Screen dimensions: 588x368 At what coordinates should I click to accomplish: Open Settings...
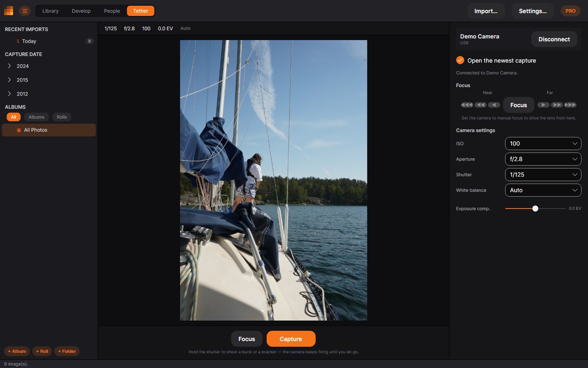coord(532,11)
